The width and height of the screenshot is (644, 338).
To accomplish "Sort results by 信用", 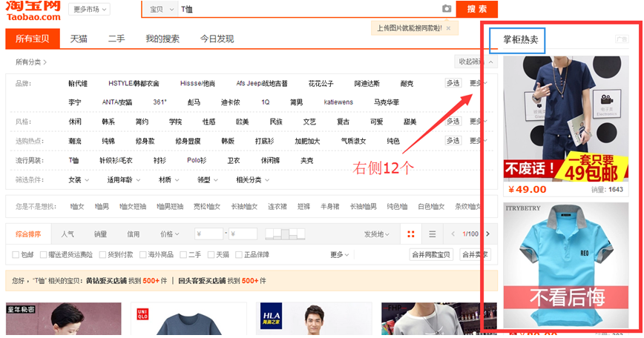I will coord(133,233).
